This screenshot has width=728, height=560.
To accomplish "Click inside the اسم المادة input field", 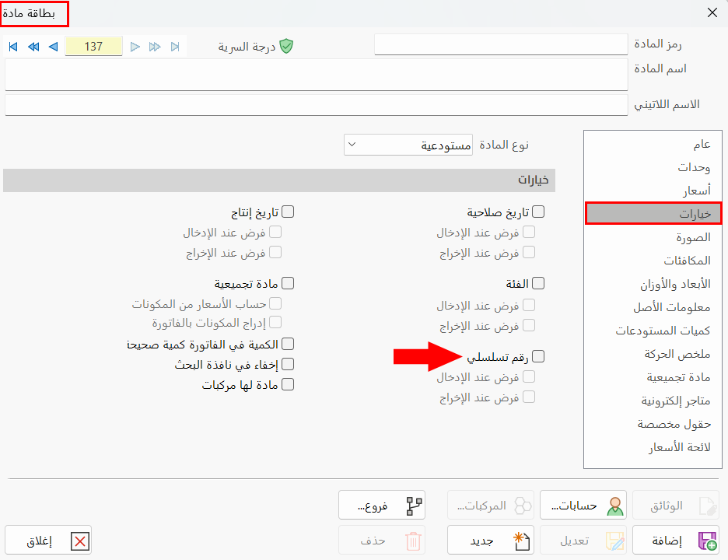I will (311, 74).
